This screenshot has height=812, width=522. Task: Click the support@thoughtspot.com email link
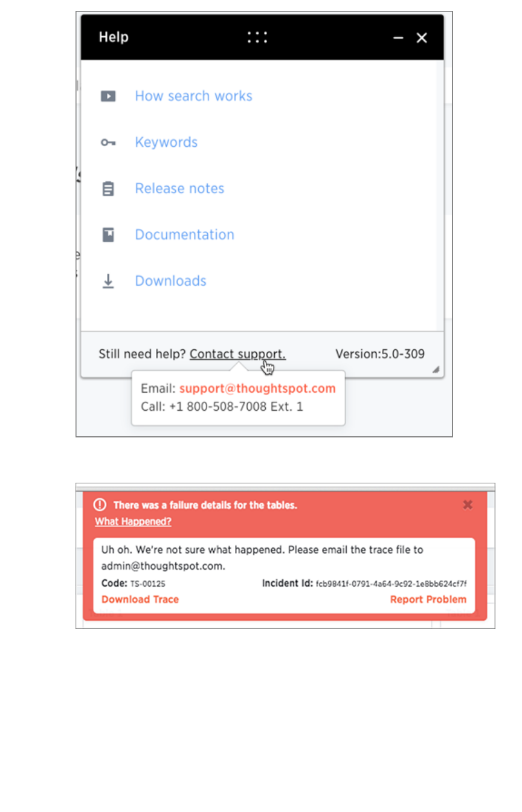(x=257, y=388)
